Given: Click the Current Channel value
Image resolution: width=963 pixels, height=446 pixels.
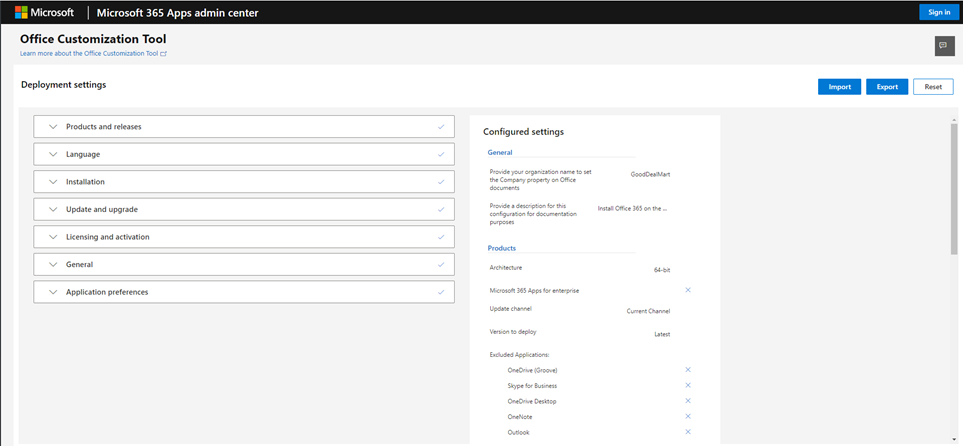Looking at the screenshot, I should (x=649, y=311).
